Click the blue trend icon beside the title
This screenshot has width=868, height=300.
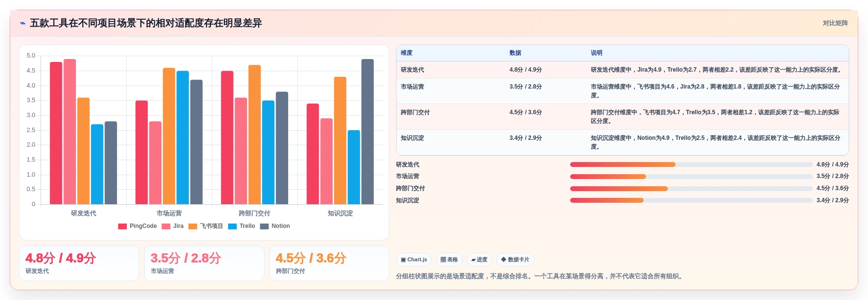click(x=22, y=23)
